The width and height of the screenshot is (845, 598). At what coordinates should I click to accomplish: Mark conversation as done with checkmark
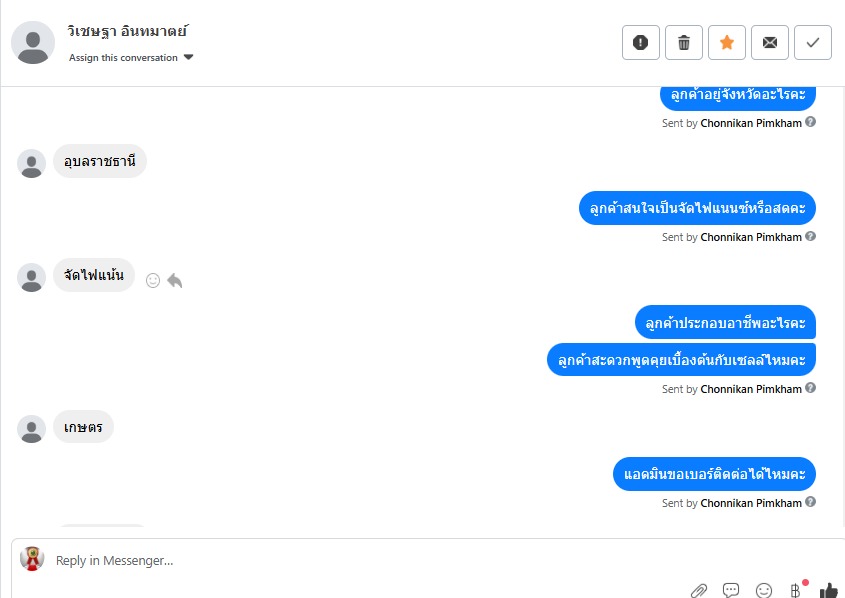point(813,43)
